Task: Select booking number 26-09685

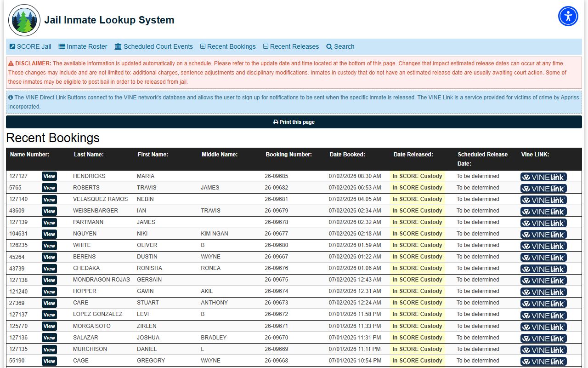Action: coord(277,176)
